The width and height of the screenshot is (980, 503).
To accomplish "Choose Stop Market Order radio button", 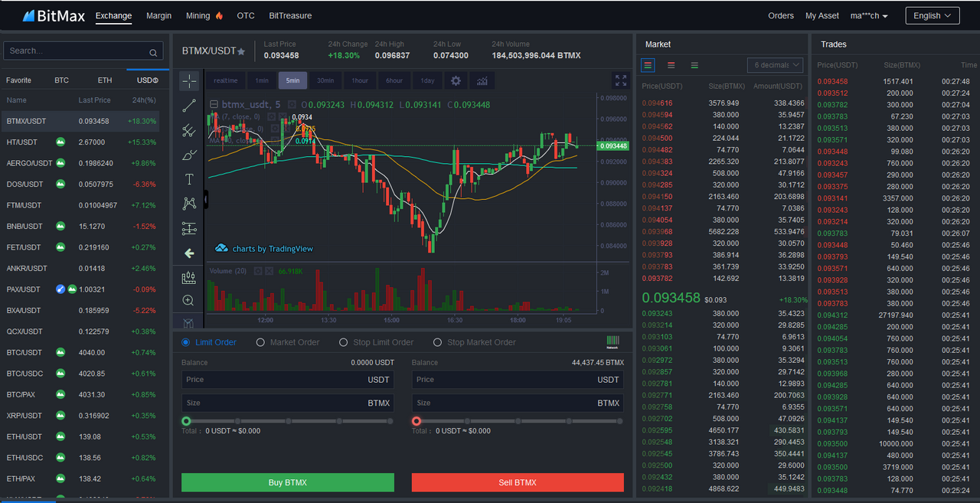I will [x=475, y=342].
